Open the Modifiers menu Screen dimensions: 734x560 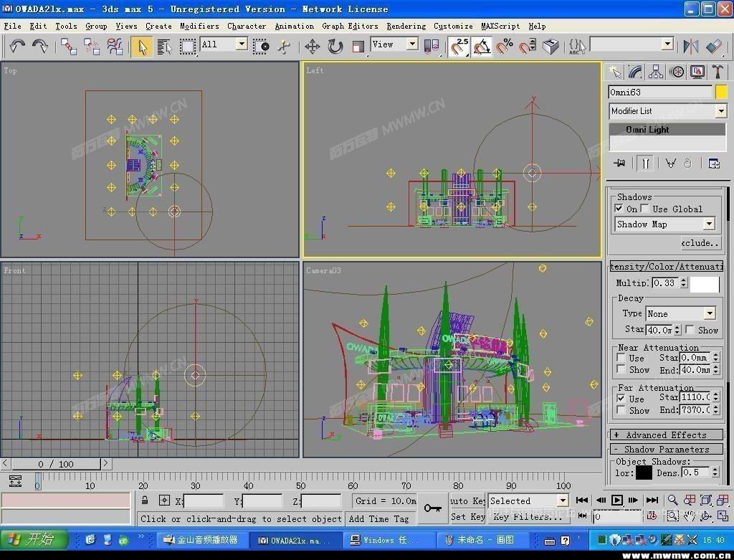[x=199, y=27]
